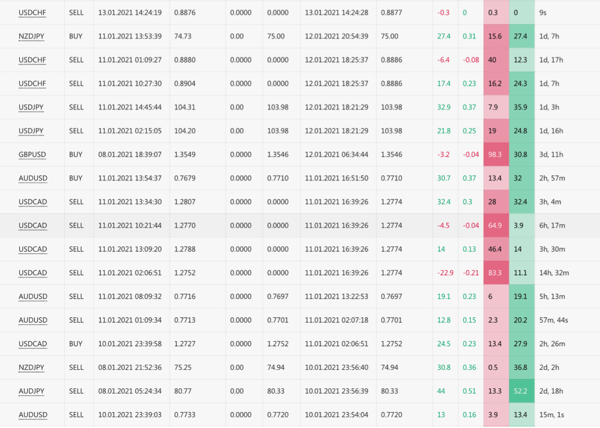Click the red 83.3 cell for USDCAD
This screenshot has height=428, width=600.
pyautogui.click(x=494, y=272)
